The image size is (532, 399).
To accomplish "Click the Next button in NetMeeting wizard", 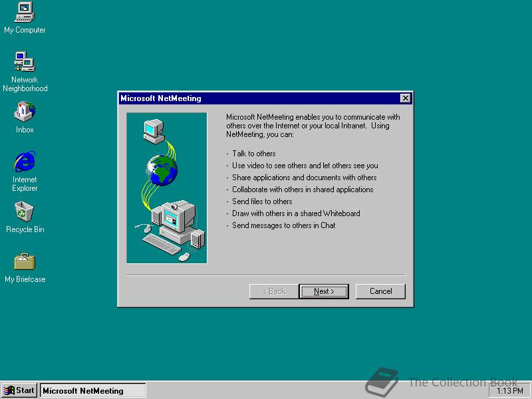I will pyautogui.click(x=324, y=291).
